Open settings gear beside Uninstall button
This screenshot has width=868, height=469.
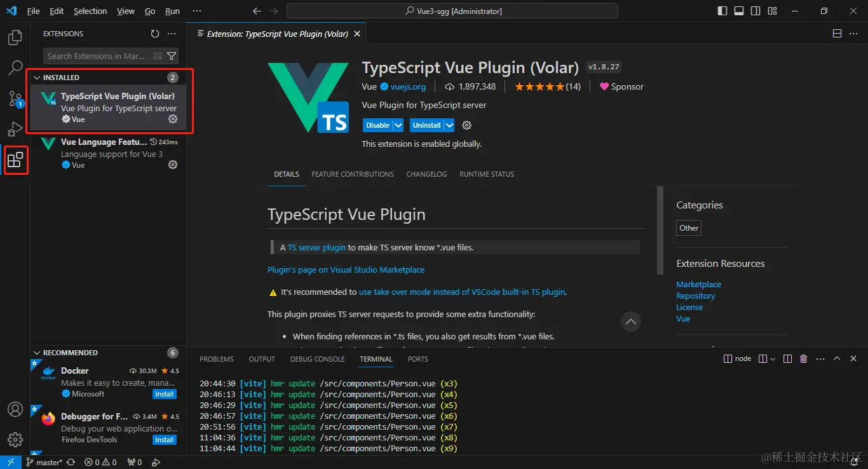coord(467,125)
